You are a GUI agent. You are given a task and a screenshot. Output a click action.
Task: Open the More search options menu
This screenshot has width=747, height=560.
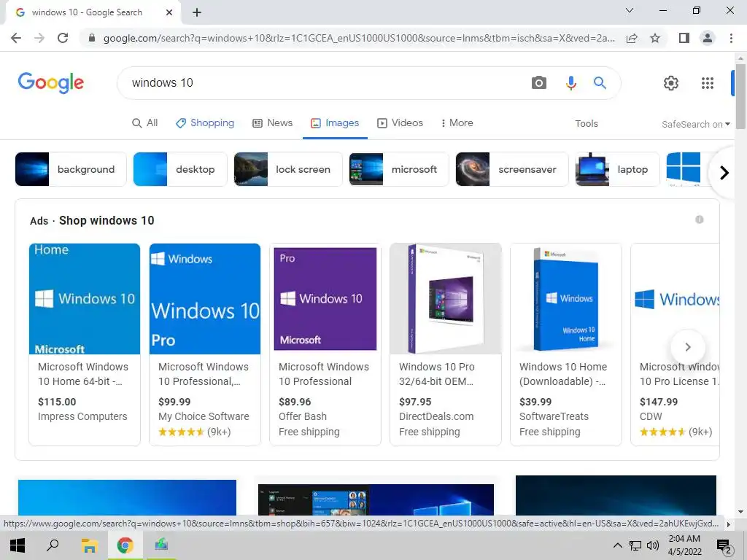[x=457, y=122]
